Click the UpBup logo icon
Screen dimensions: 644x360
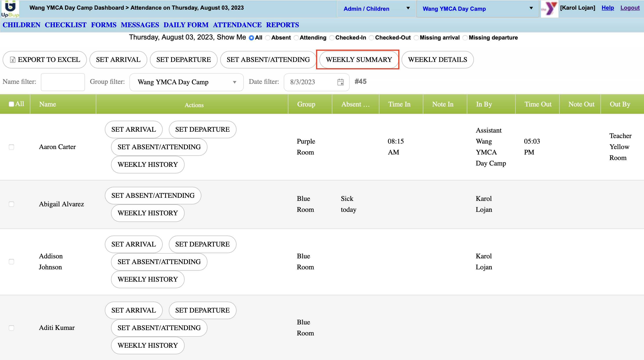[10, 9]
